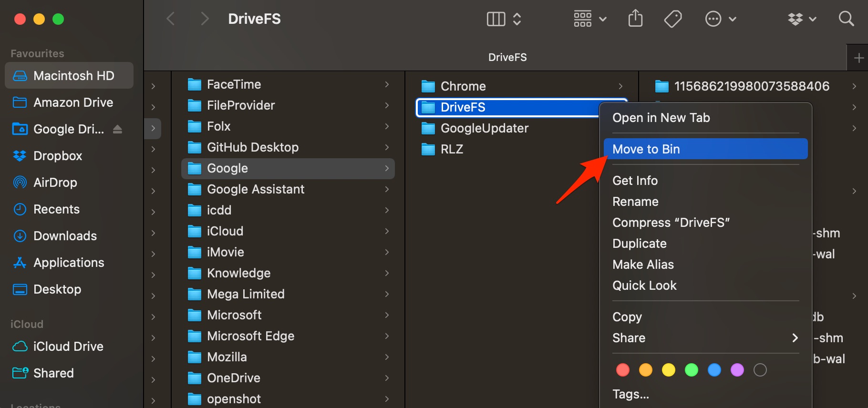The height and width of the screenshot is (408, 868).
Task: Open Tags… in context menu
Action: (705, 394)
